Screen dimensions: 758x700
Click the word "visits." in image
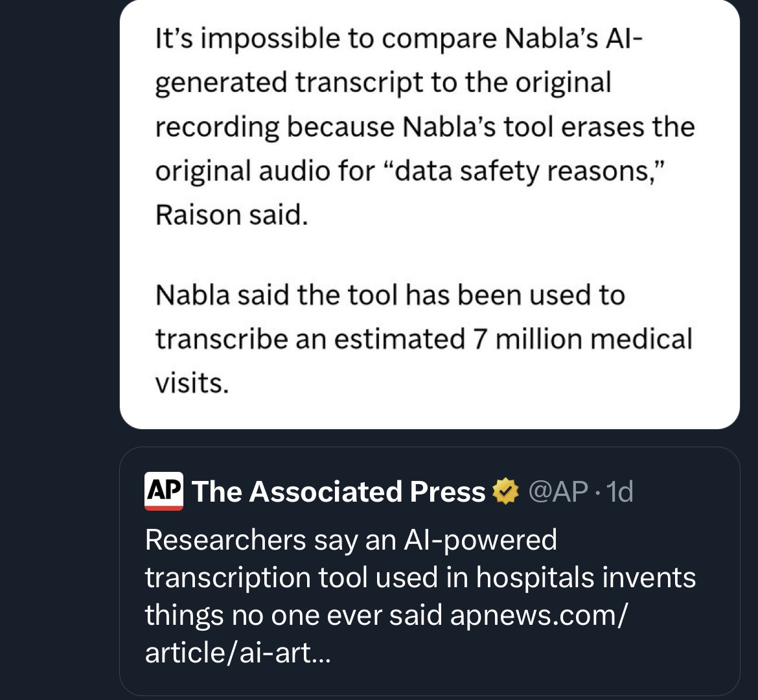pos(192,383)
